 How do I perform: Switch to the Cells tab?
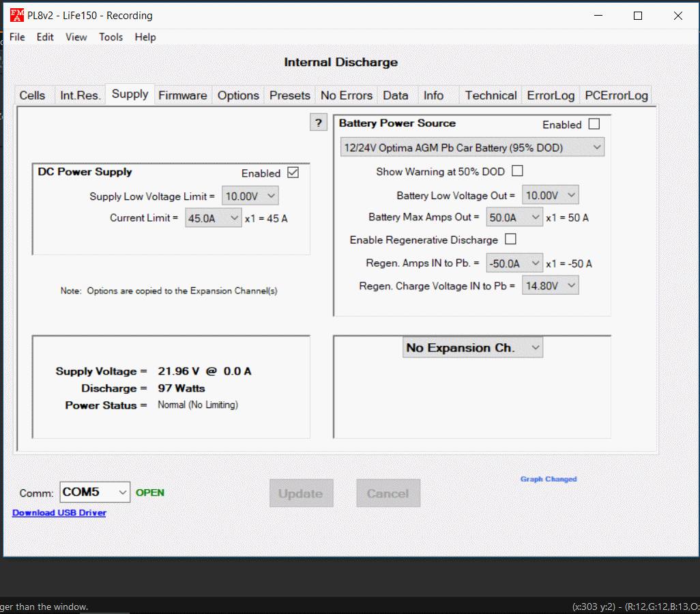point(33,96)
